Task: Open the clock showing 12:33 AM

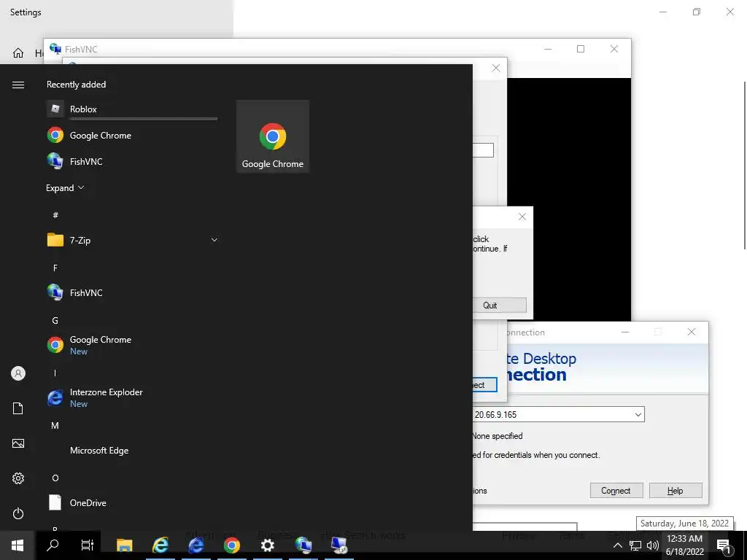Action: click(x=684, y=545)
